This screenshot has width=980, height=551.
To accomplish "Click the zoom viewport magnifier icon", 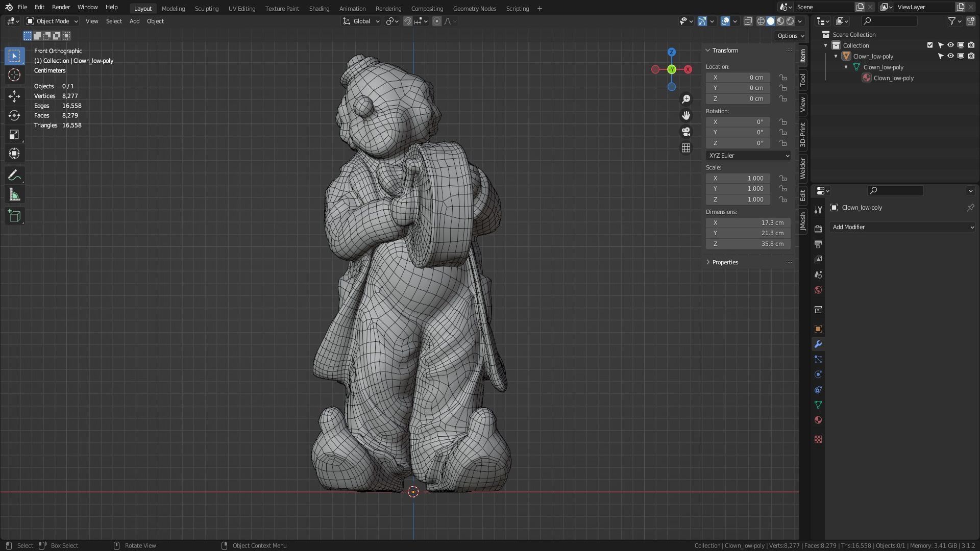I will [x=686, y=99].
